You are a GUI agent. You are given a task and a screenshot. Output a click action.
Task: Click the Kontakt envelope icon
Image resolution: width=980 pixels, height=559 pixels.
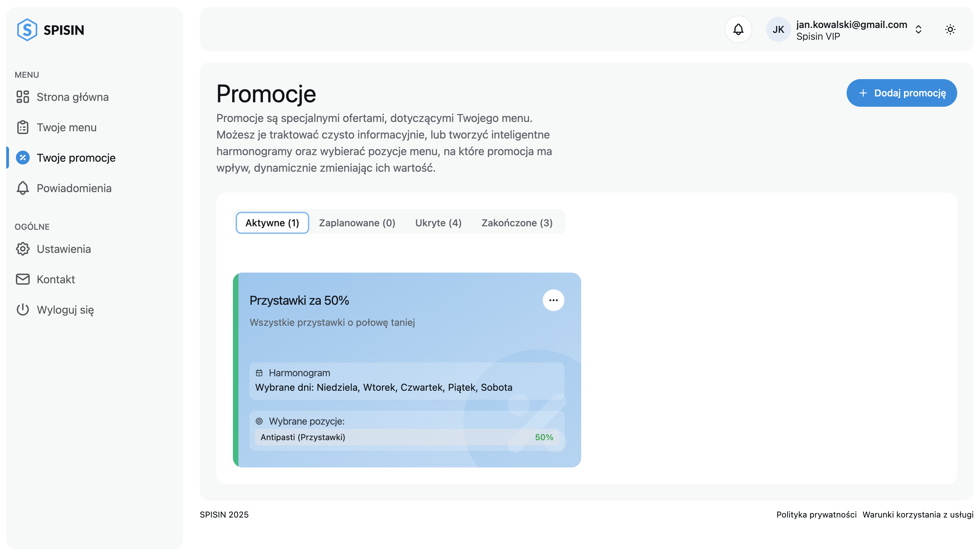23,279
